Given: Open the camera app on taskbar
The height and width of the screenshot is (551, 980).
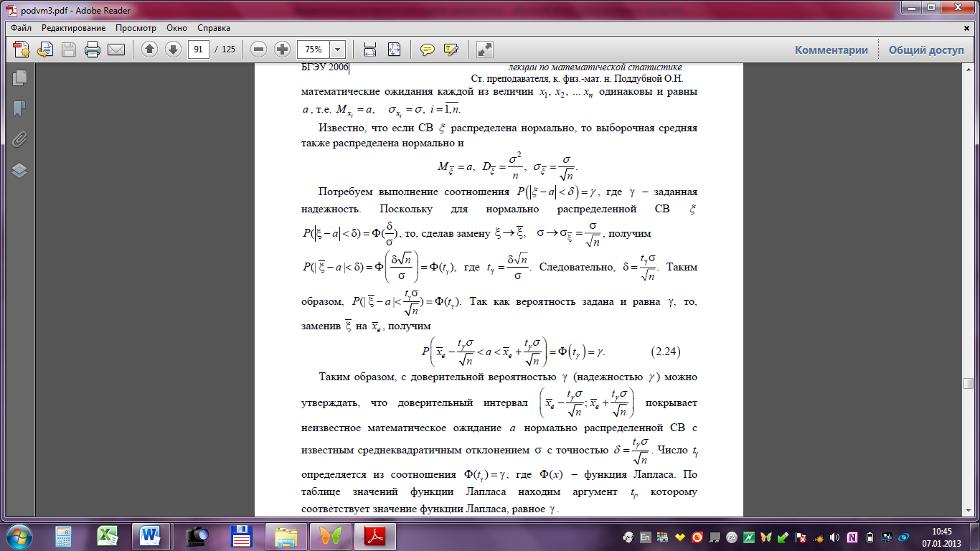Looking at the screenshot, I should [197, 536].
